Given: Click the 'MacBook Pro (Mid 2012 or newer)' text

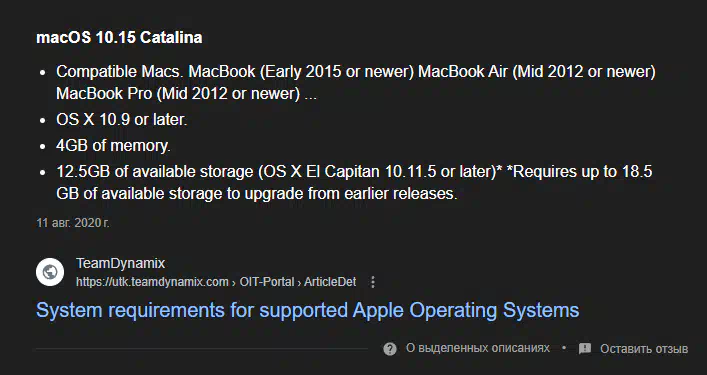Looking at the screenshot, I should (x=178, y=93).
